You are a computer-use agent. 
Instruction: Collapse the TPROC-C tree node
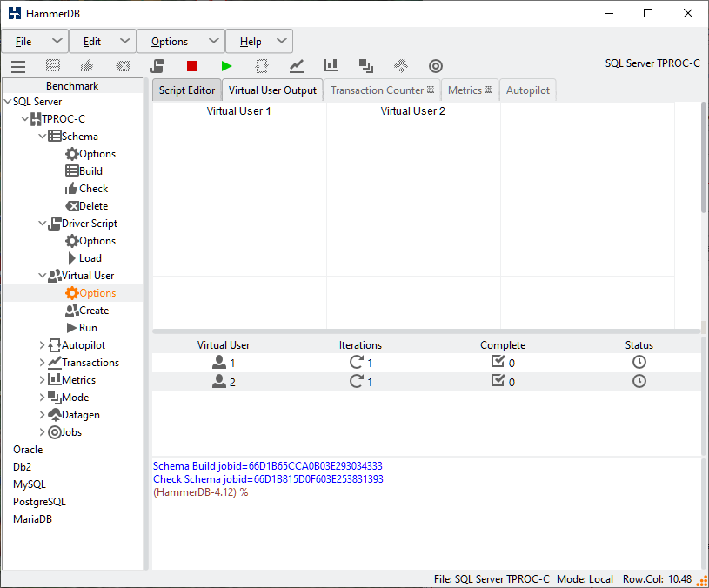click(25, 119)
